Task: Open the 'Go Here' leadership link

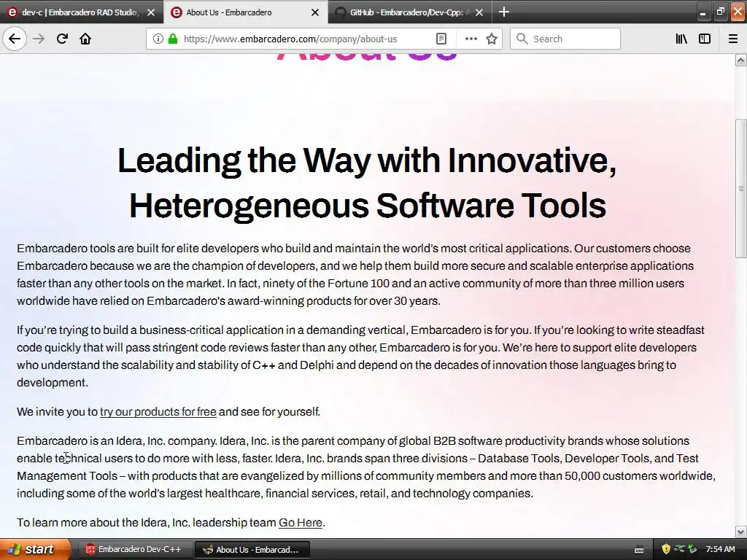Action: coord(301,523)
